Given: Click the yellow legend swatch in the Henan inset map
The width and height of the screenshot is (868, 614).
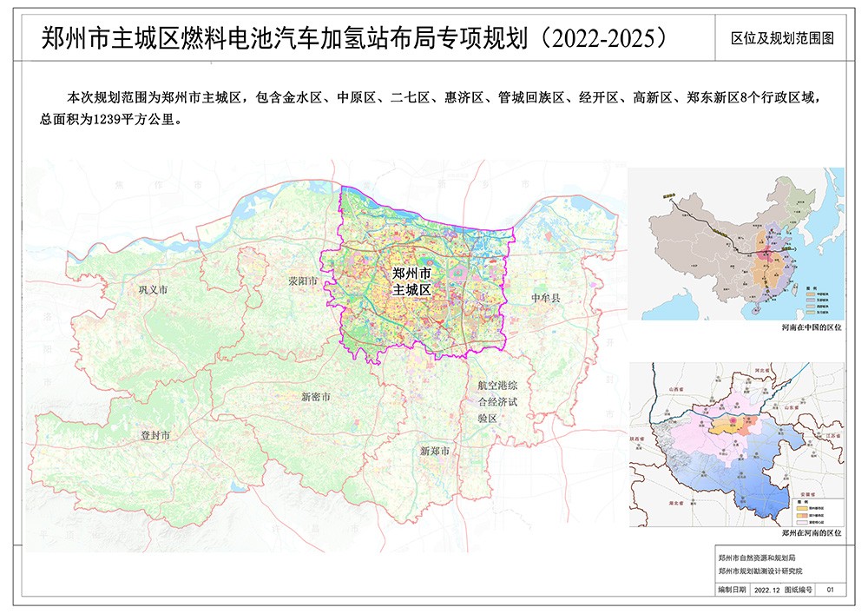Looking at the screenshot, I should coord(802,508).
